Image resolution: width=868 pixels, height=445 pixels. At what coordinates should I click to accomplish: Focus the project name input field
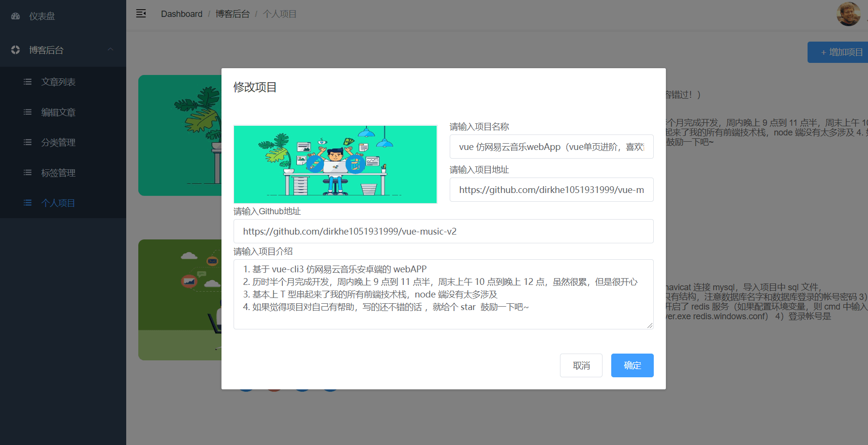point(552,147)
